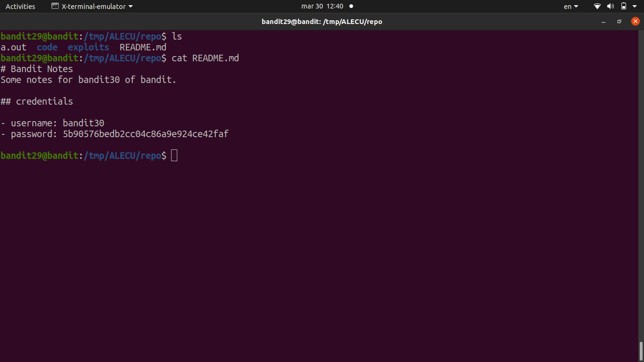This screenshot has height=362, width=644.
Task: Maximize the terminal window
Action: click(619, 22)
